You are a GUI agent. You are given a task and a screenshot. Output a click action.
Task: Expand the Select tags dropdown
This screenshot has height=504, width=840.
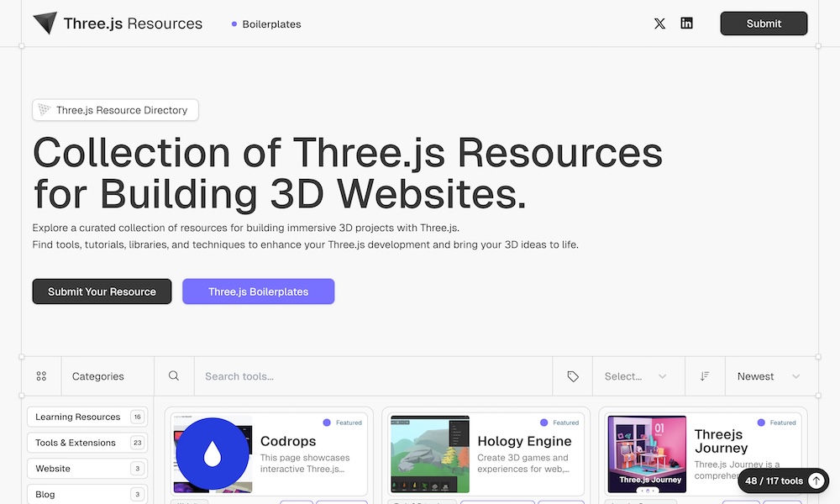point(636,376)
